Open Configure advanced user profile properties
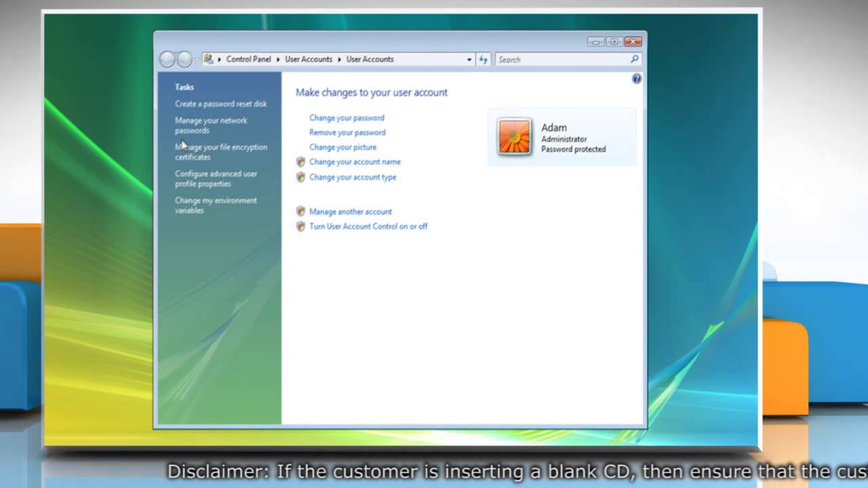868x488 pixels. [216, 179]
